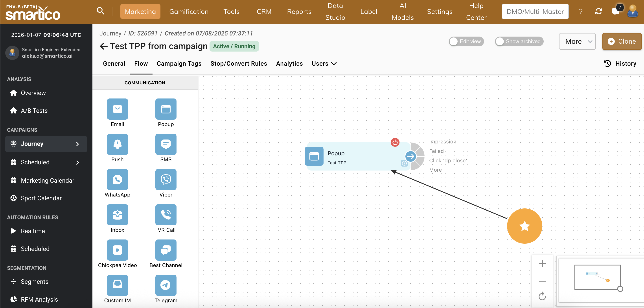Image resolution: width=644 pixels, height=308 pixels.
Task: Click the red power icon on Popup node
Action: point(395,142)
